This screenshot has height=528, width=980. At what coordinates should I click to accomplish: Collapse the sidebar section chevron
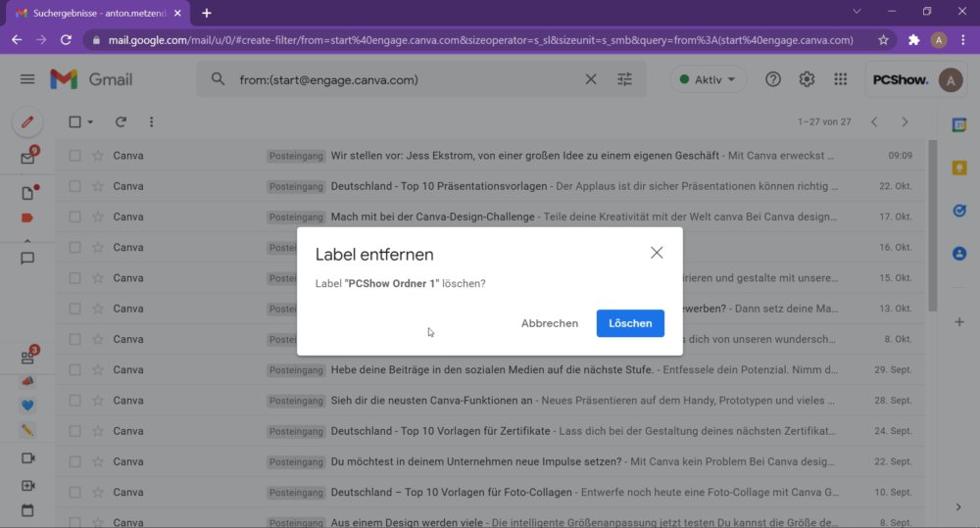[x=27, y=241]
